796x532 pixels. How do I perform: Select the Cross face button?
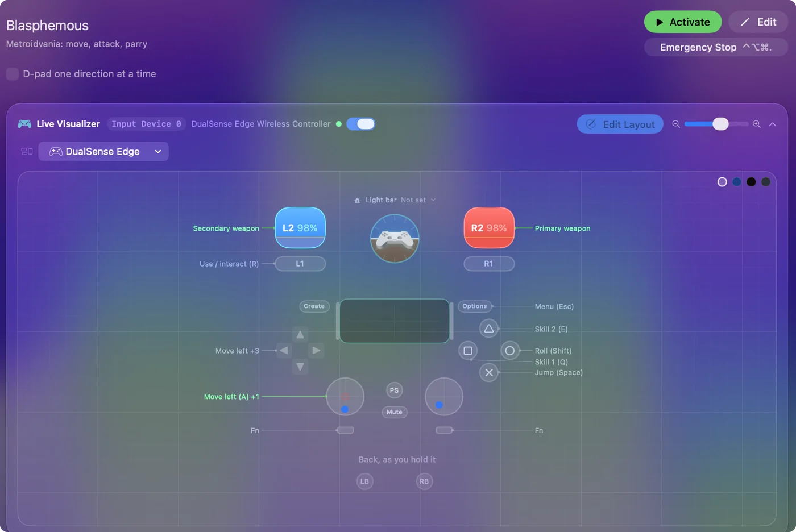(489, 372)
